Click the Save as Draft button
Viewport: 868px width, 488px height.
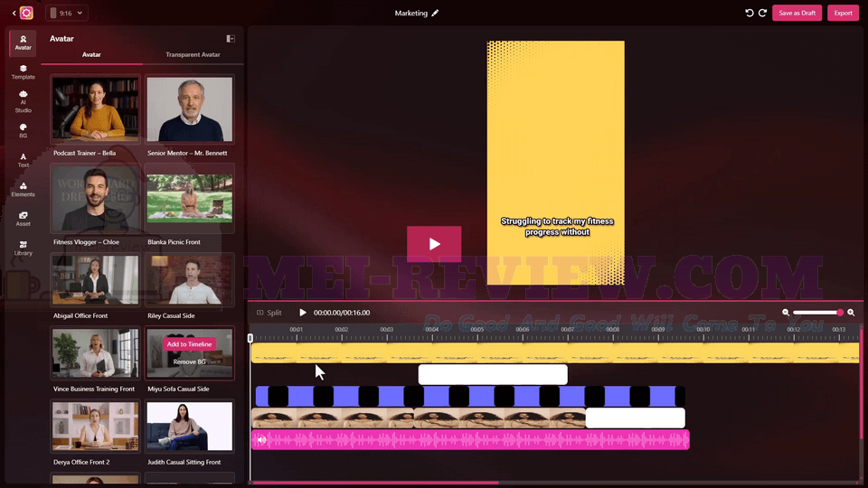[797, 13]
